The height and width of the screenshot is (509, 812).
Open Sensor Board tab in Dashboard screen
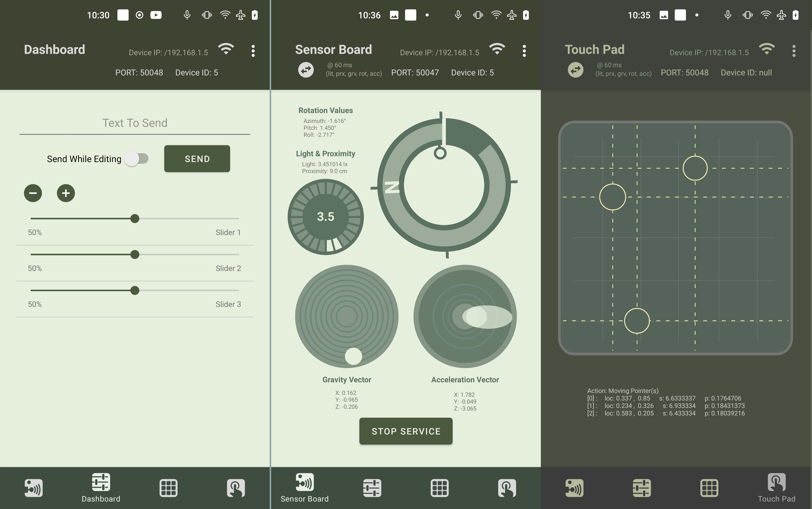point(34,488)
